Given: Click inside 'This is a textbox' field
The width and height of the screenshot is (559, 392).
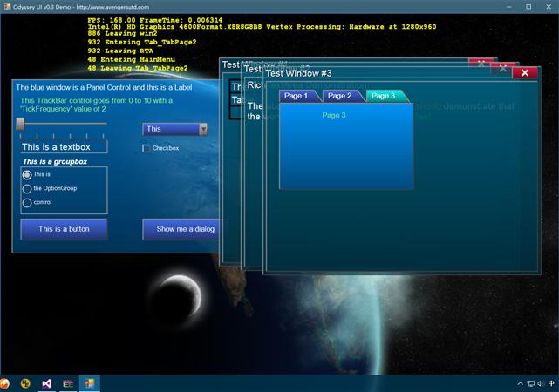Looking at the screenshot, I should click(x=64, y=146).
